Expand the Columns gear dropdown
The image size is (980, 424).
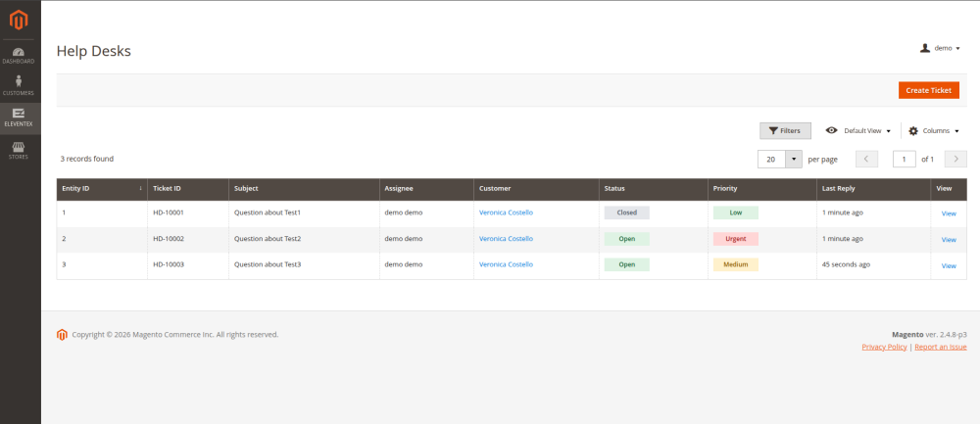[x=933, y=130]
